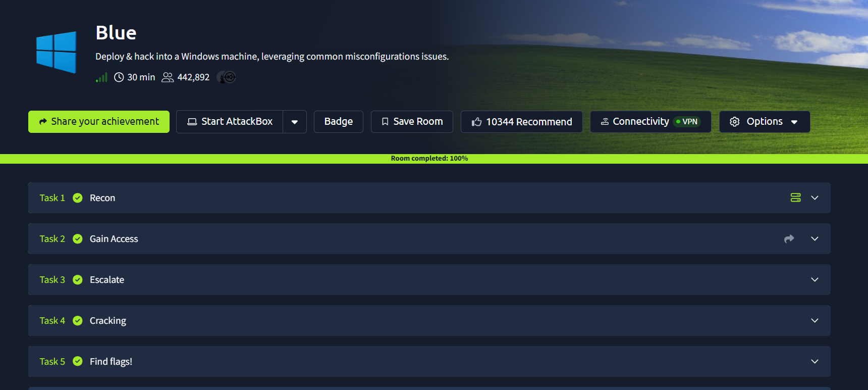The image size is (868, 390).
Task: Click the Share your achievement button
Action: pyautogui.click(x=99, y=122)
